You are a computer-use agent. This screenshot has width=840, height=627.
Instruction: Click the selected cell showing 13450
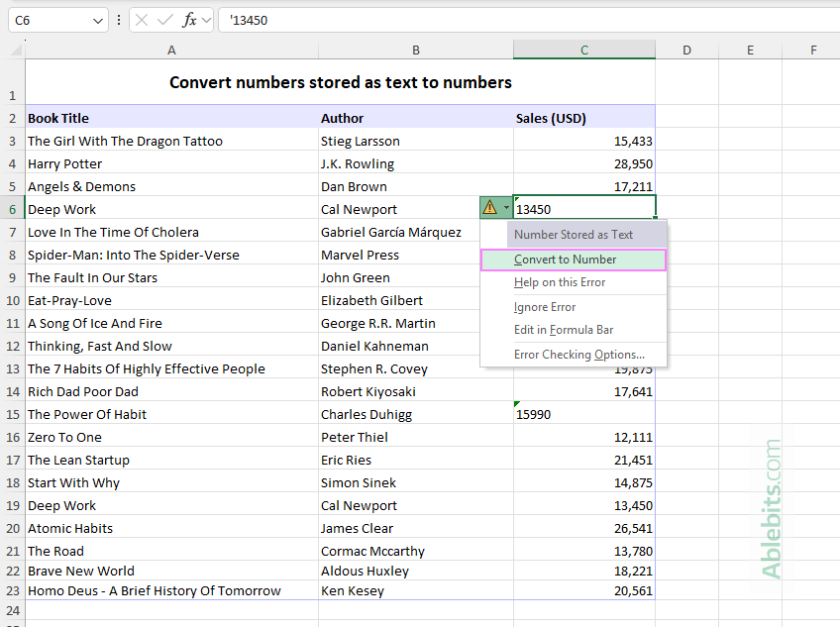coord(584,207)
